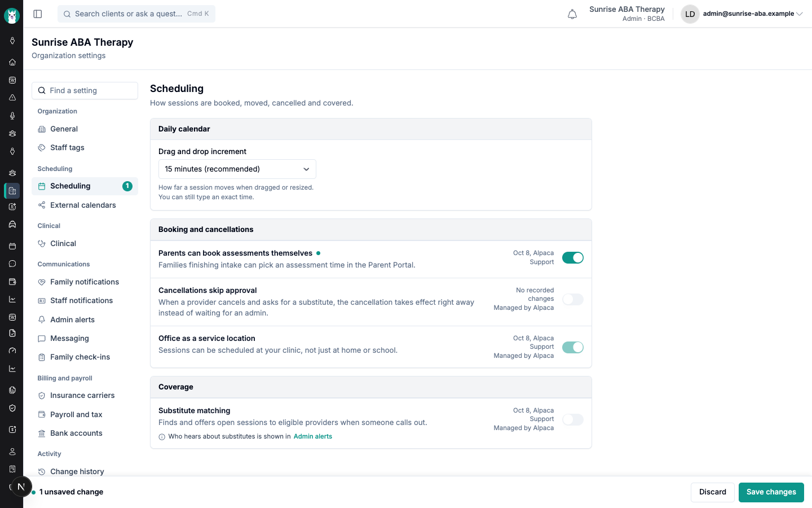This screenshot has width=812, height=508.
Task: Go to Staff notifications settings
Action: pyautogui.click(x=85, y=301)
